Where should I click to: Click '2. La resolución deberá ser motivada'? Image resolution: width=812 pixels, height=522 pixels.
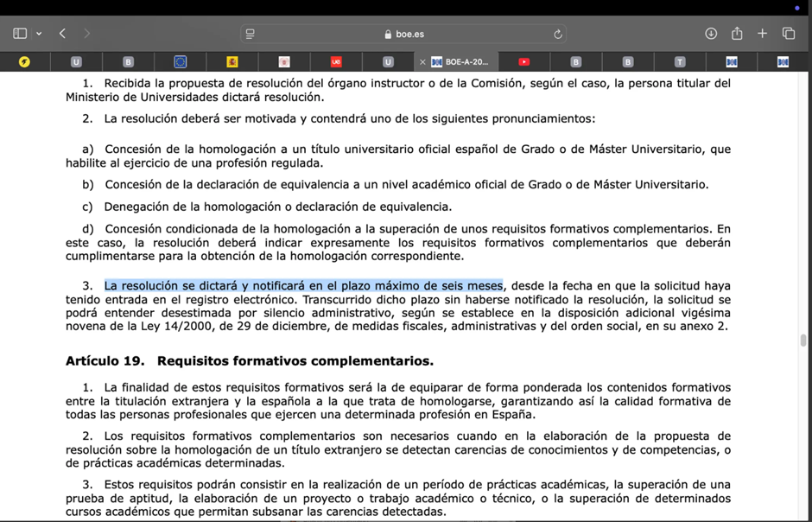339,118
